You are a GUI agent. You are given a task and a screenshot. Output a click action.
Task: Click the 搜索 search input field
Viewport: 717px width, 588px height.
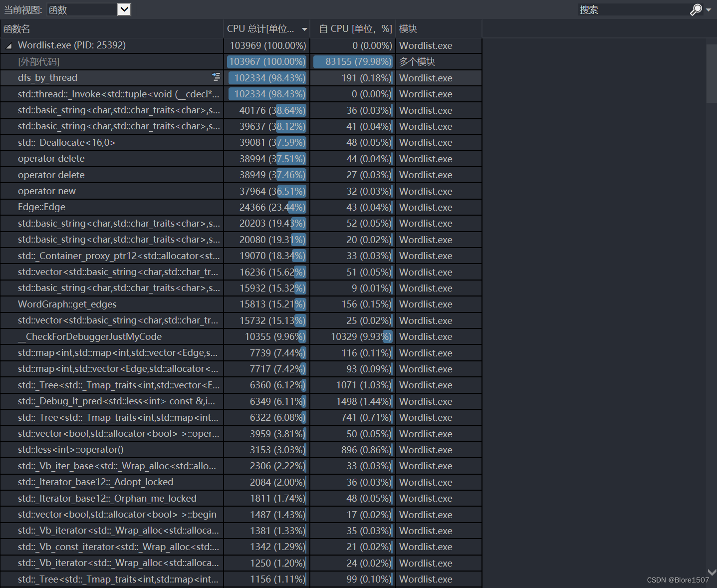tap(634, 9)
